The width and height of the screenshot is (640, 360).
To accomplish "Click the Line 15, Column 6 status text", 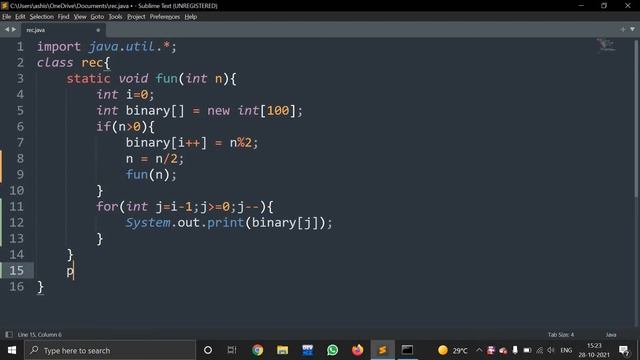I will [40, 335].
